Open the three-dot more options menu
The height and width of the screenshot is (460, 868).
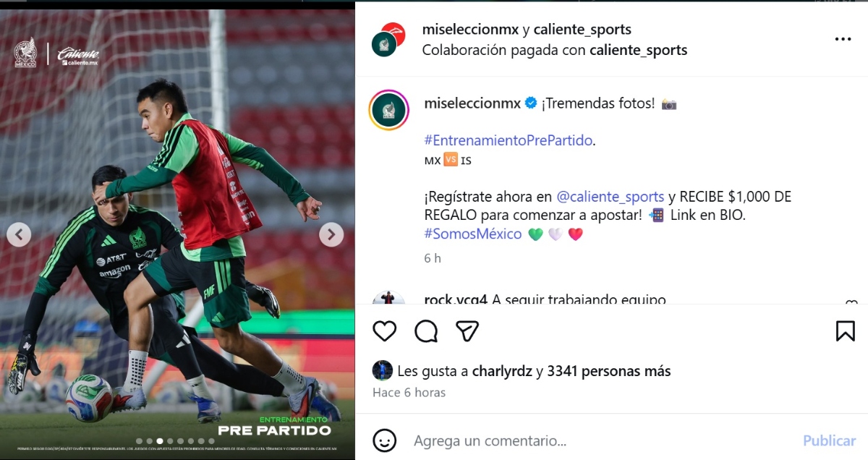coord(843,40)
